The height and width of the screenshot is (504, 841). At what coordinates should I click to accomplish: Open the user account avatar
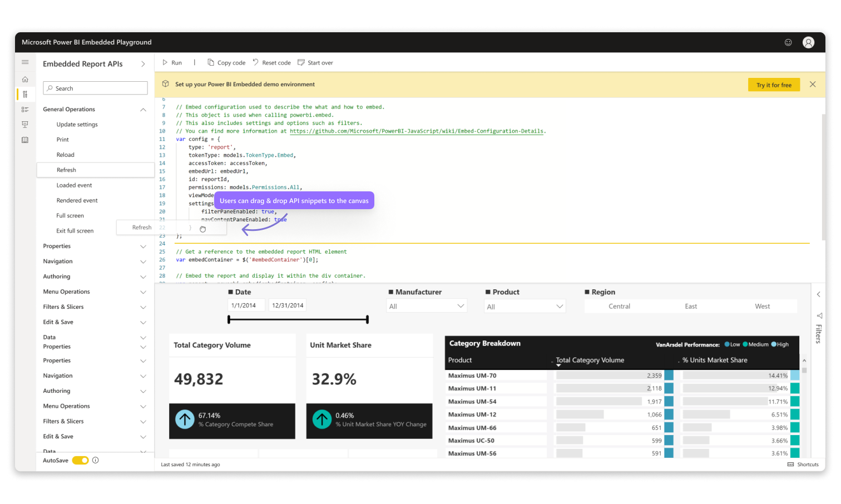pos(809,42)
